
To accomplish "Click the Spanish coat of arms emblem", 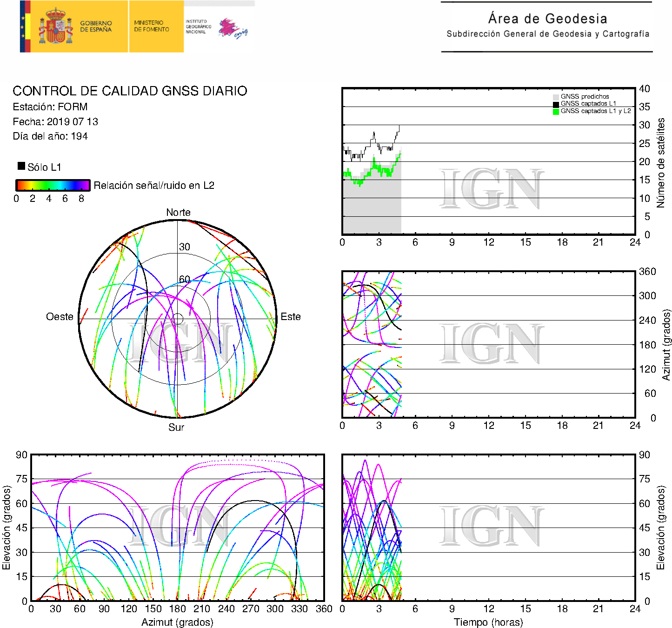I will coord(55,27).
